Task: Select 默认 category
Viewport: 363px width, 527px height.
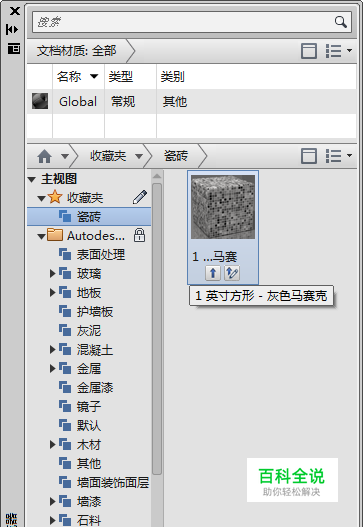Action: coord(80,425)
